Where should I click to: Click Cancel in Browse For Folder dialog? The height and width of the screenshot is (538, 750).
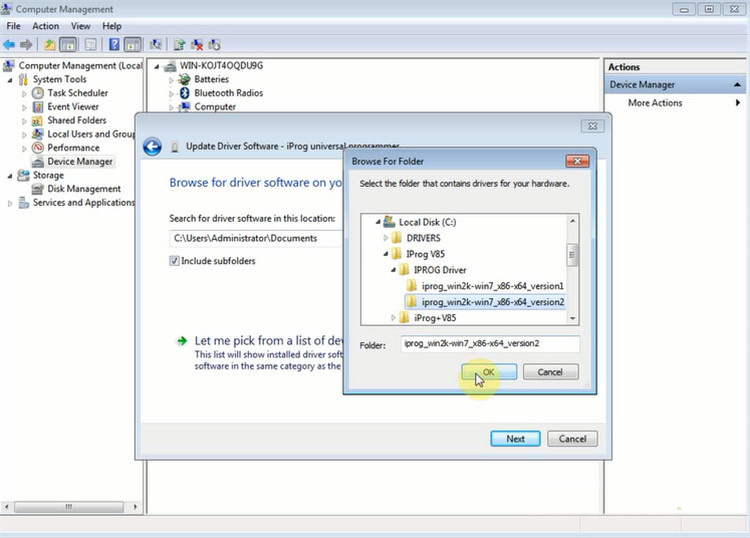[x=550, y=372]
